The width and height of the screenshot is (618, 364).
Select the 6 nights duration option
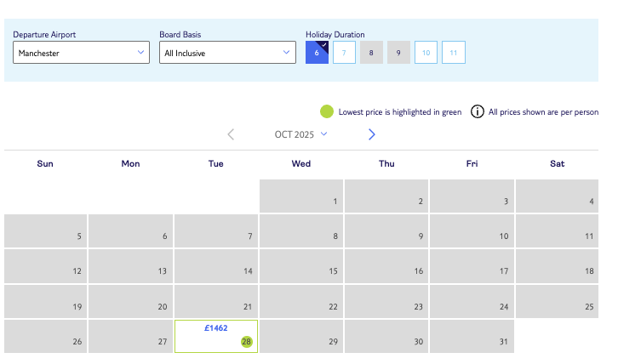point(317,53)
